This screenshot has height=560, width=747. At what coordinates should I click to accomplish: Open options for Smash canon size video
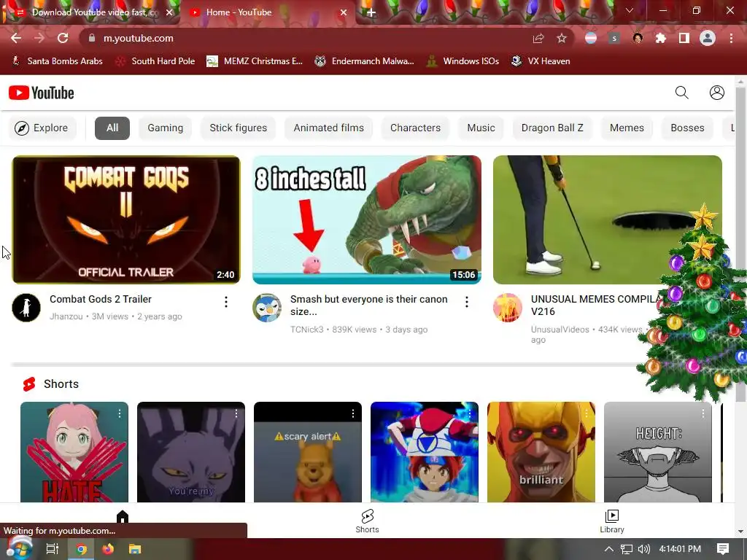(466, 302)
